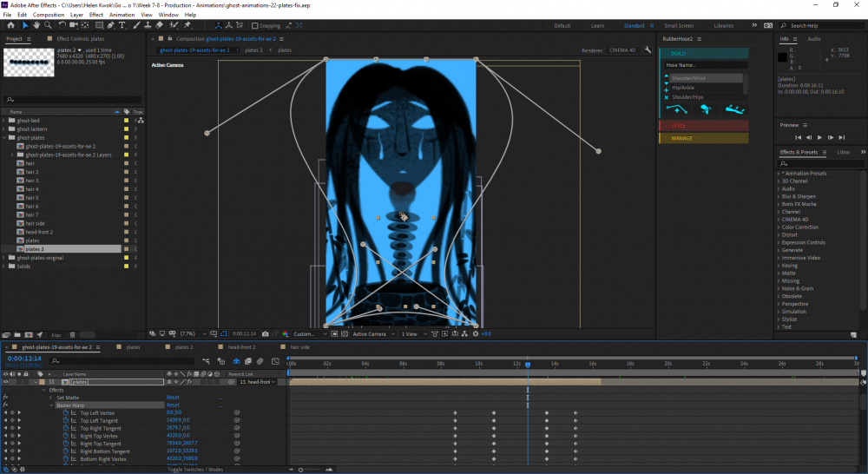This screenshot has width=868, height=474.
Task: Select the Zoom magnifier tool
Action: (48, 25)
